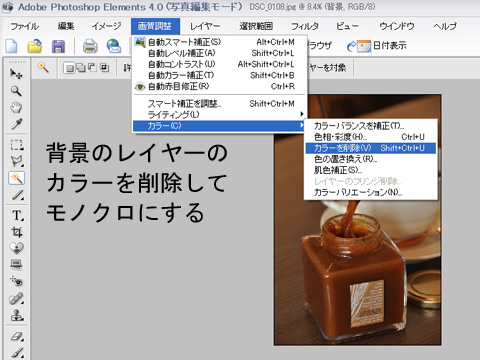Viewport: 480px width, 360px height.
Task: Click the 画質調整 menu header
Action: [x=155, y=26]
